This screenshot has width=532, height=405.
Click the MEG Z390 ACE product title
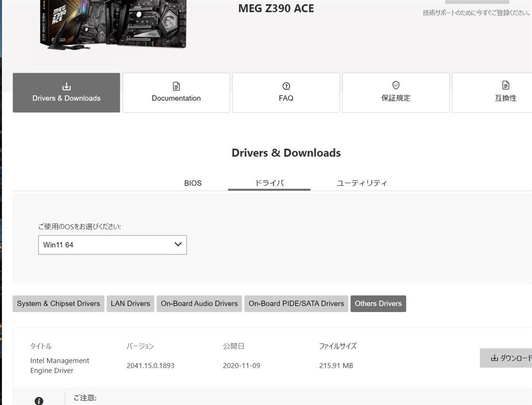pos(276,8)
